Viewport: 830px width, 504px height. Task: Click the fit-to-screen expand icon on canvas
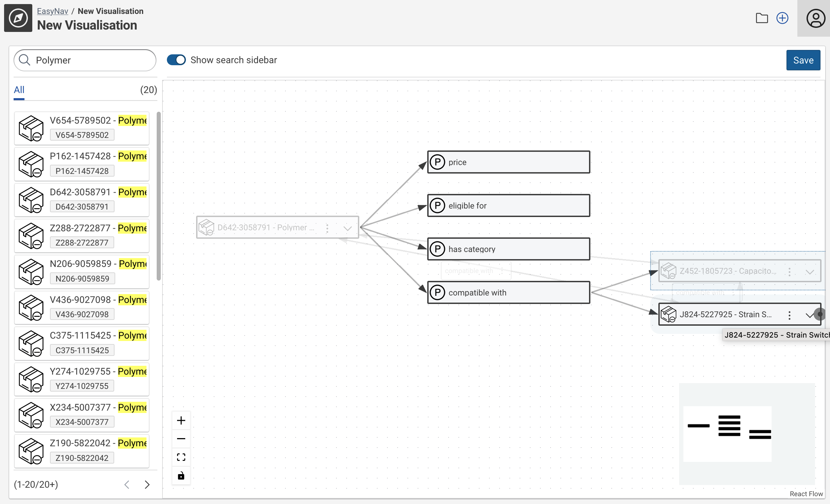pos(181,457)
